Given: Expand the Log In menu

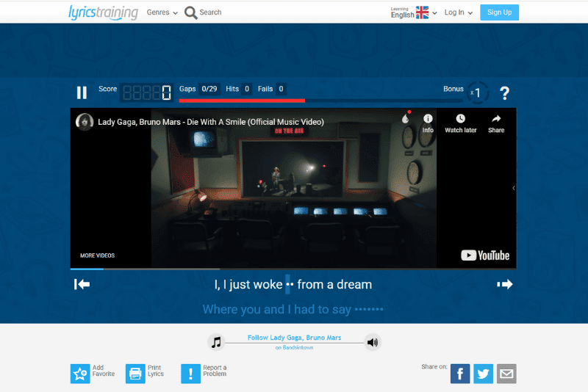Looking at the screenshot, I should (x=458, y=12).
